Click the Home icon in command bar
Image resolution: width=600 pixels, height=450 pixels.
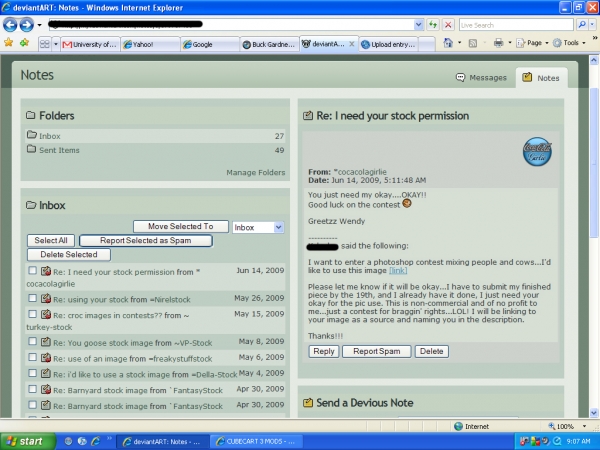[x=448, y=43]
